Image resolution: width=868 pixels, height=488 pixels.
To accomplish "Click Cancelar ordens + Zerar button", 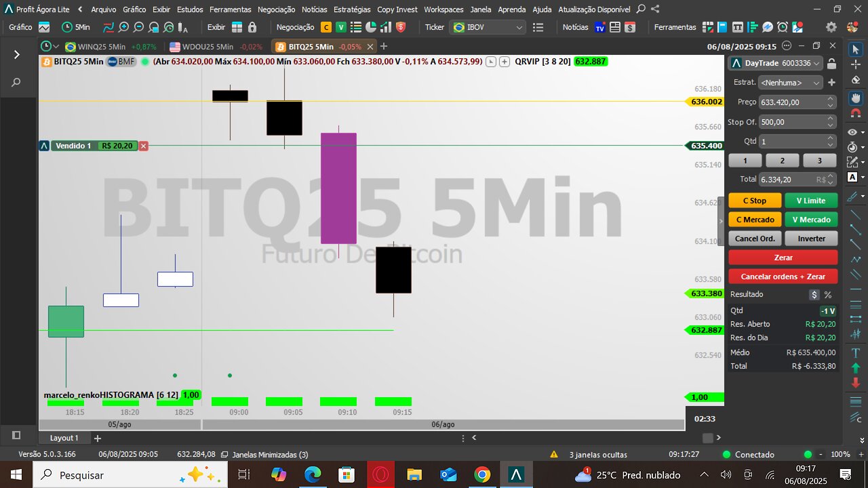I will click(x=783, y=277).
